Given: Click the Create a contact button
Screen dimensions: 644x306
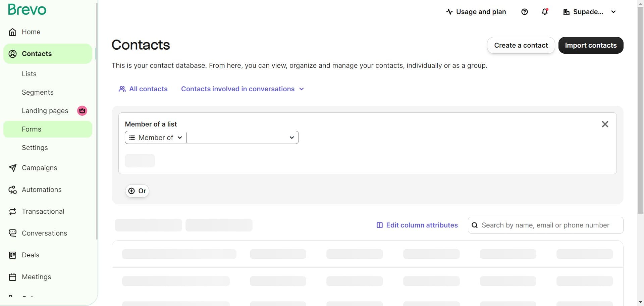Looking at the screenshot, I should (x=521, y=45).
